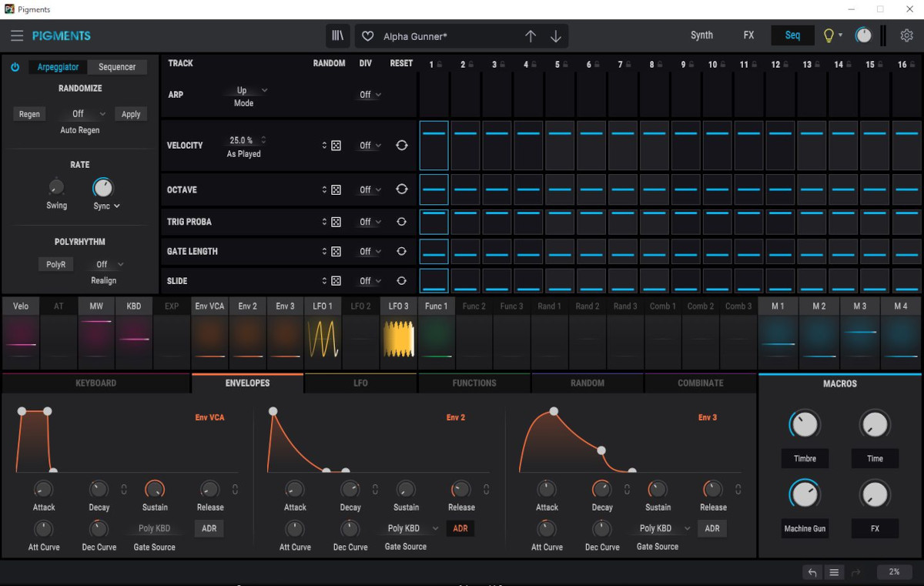Load previous preset with the up arrow

click(531, 36)
